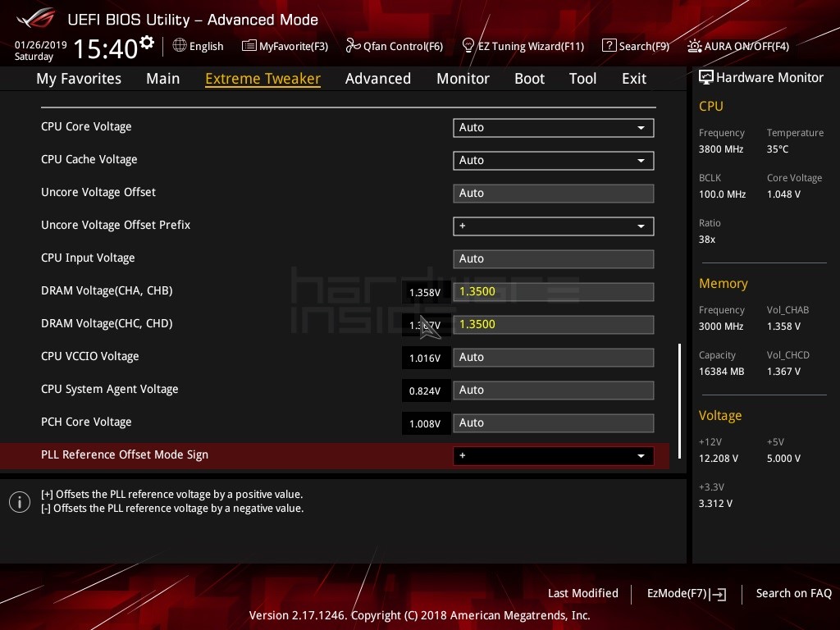Click the 12.208 V reading
Screen dimensions: 840x630
coord(719,459)
